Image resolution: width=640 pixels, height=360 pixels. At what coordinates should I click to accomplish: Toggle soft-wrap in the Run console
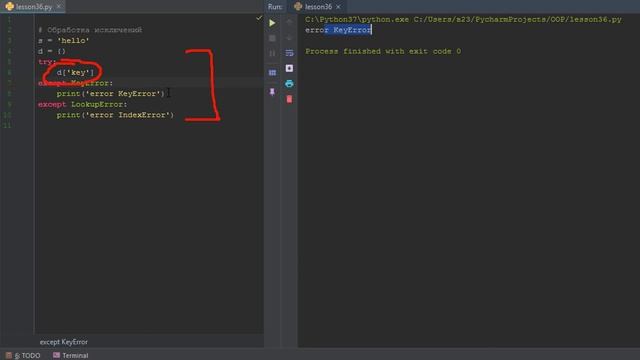coord(289,53)
